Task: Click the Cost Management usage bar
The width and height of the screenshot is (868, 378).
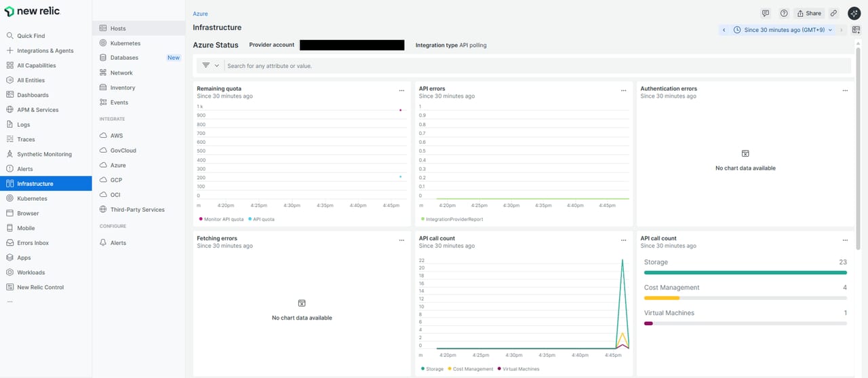Action: [745, 298]
